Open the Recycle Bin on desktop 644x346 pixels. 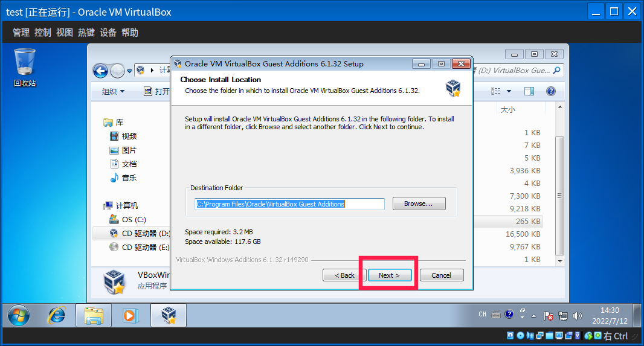(25, 66)
